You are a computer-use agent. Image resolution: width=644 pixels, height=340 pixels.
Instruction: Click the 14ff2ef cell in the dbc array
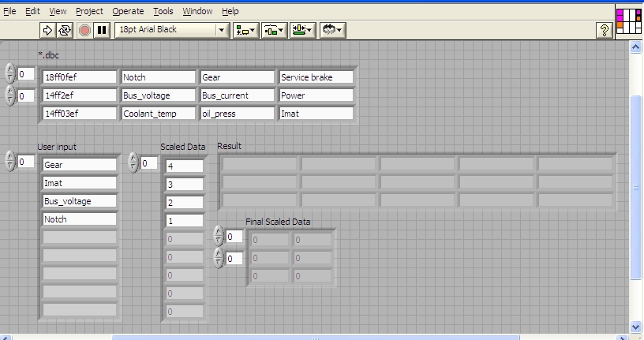point(79,95)
